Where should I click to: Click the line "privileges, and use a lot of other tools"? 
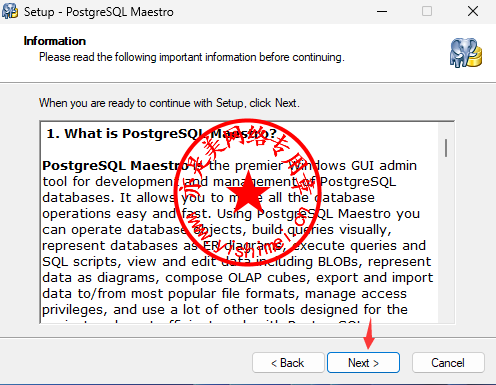pos(168,310)
